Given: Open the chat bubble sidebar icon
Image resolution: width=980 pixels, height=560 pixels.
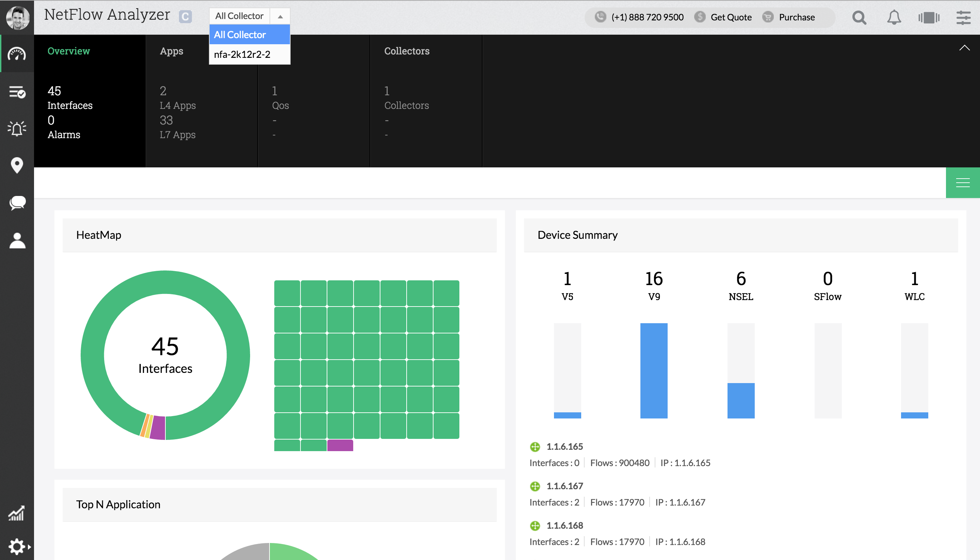Looking at the screenshot, I should [17, 203].
